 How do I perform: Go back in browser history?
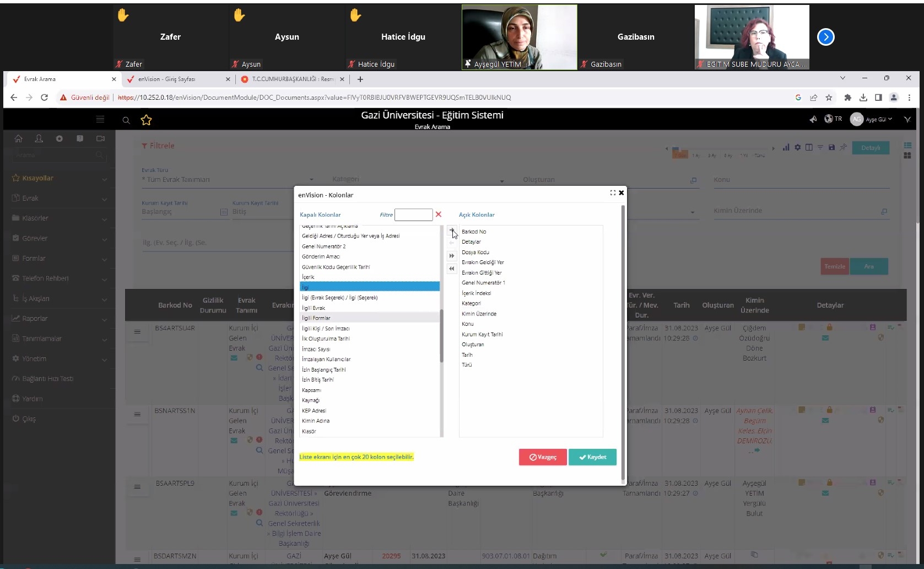[x=14, y=98]
